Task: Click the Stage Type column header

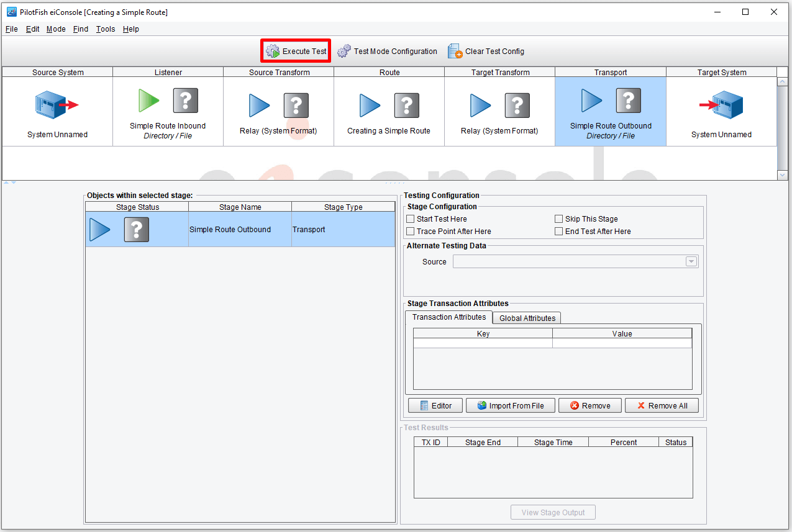Action: tap(344, 207)
